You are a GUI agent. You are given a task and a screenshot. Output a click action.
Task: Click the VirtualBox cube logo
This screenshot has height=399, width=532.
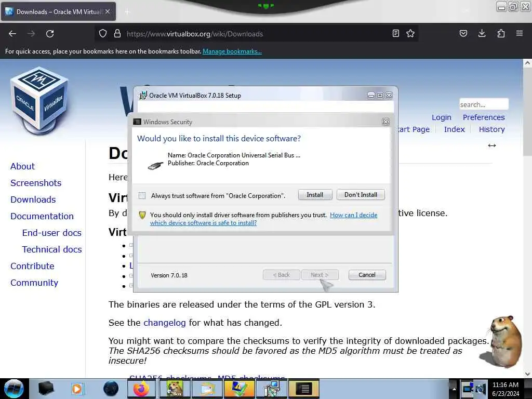[39, 100]
